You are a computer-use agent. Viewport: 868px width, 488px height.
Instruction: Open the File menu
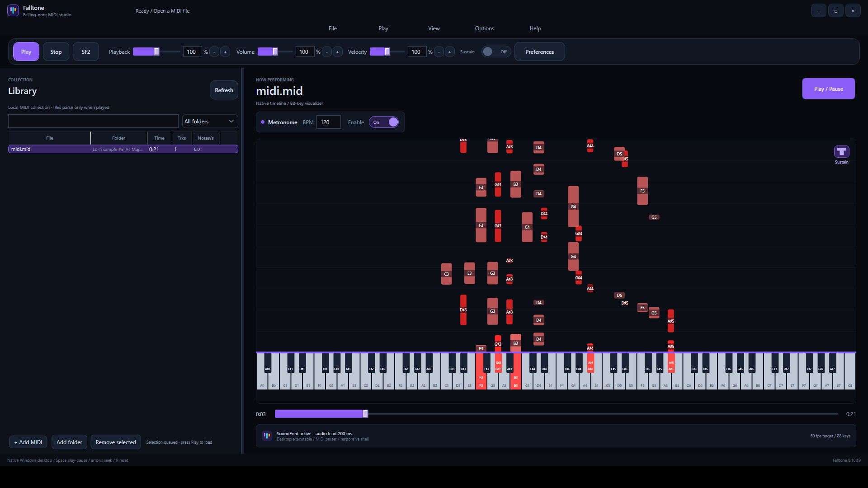pyautogui.click(x=333, y=28)
